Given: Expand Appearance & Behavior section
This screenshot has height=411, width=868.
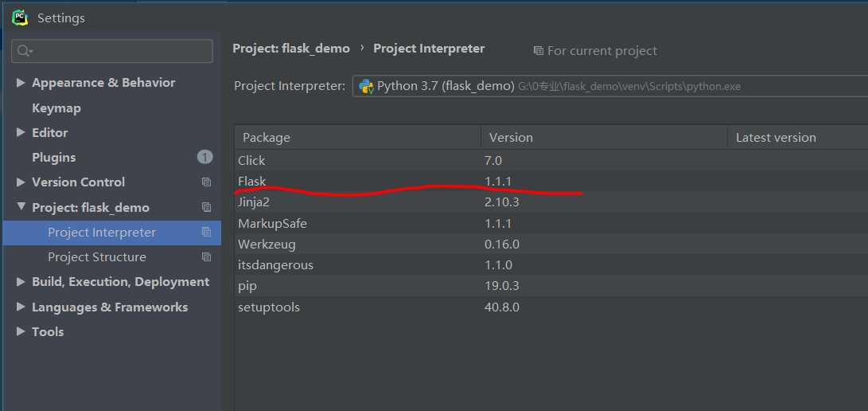Looking at the screenshot, I should click(21, 83).
